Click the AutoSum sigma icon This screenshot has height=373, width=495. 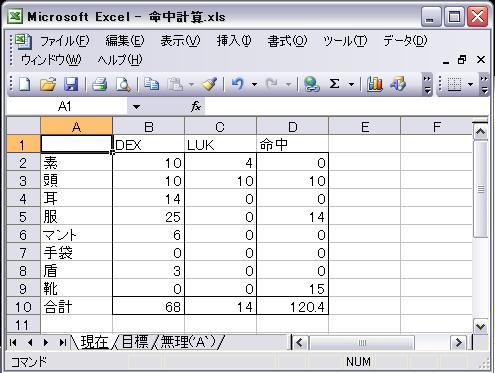334,84
